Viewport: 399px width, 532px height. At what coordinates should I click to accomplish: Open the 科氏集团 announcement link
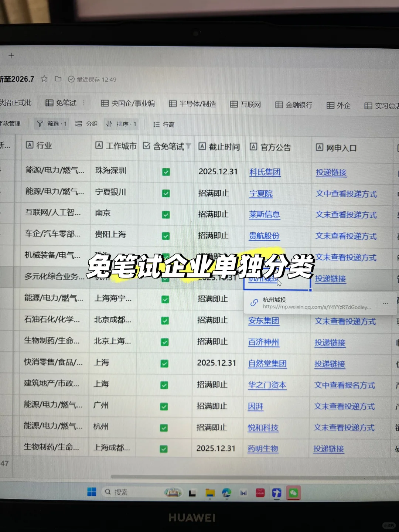point(265,172)
